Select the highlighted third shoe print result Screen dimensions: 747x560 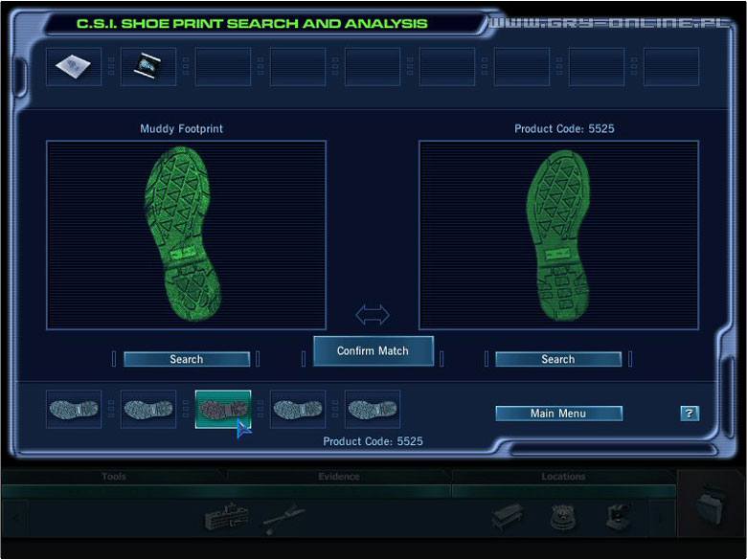pos(223,409)
